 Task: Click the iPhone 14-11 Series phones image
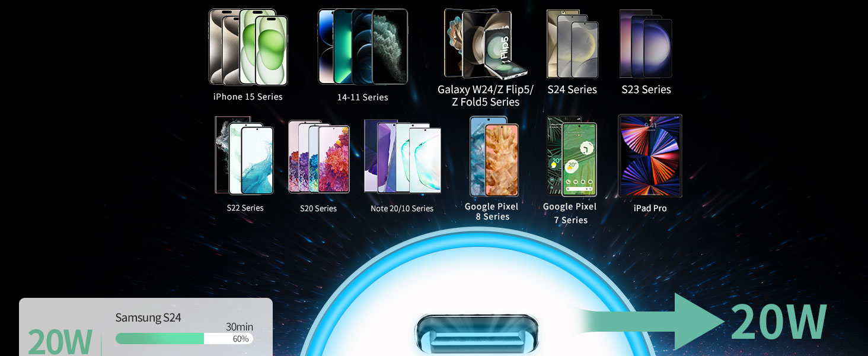[x=363, y=47]
